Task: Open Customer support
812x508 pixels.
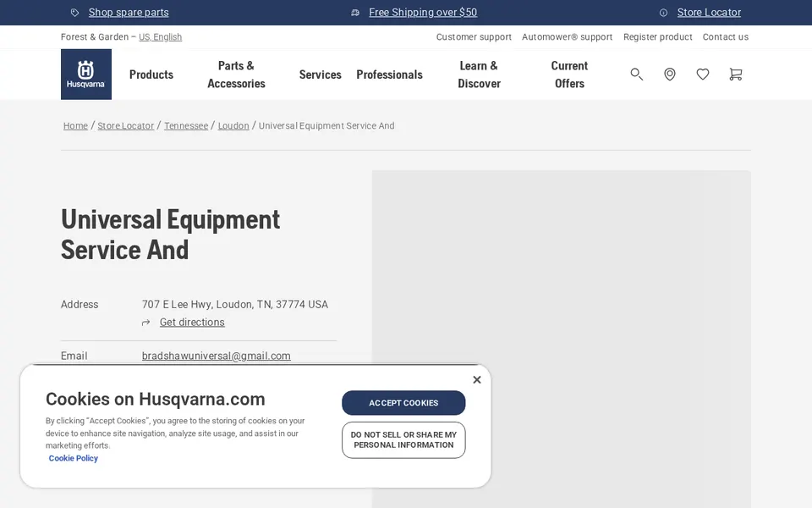Action: 474,36
